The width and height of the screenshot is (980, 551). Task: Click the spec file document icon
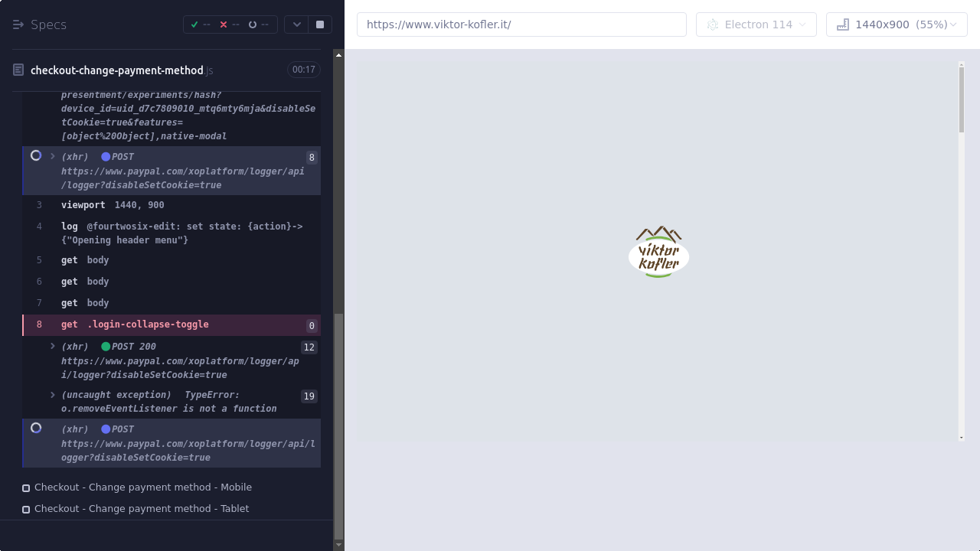(x=18, y=70)
